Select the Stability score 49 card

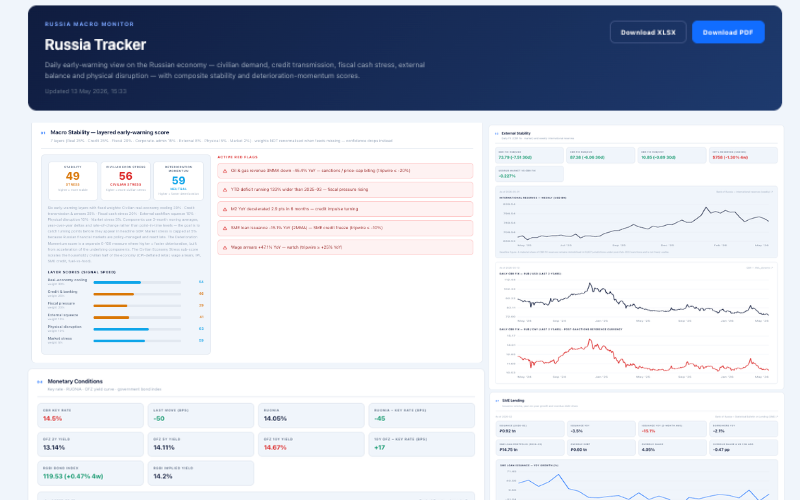click(73, 181)
